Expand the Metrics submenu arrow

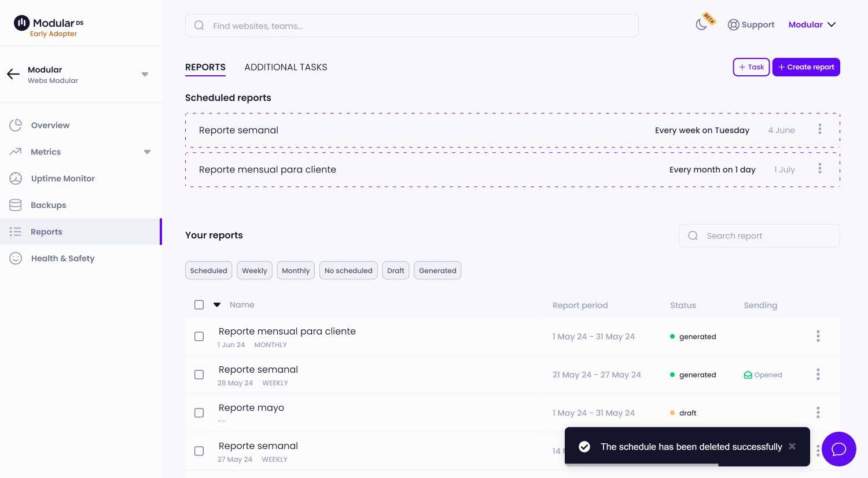[147, 152]
